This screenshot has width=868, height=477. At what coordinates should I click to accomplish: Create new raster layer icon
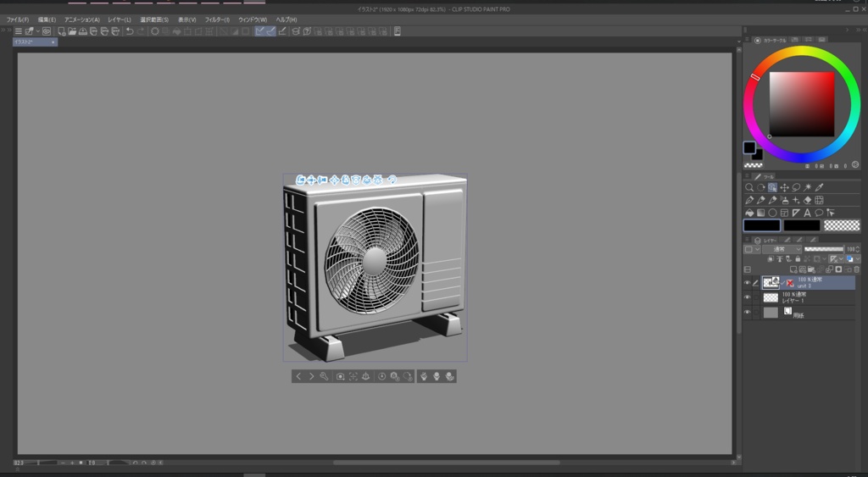tap(793, 269)
